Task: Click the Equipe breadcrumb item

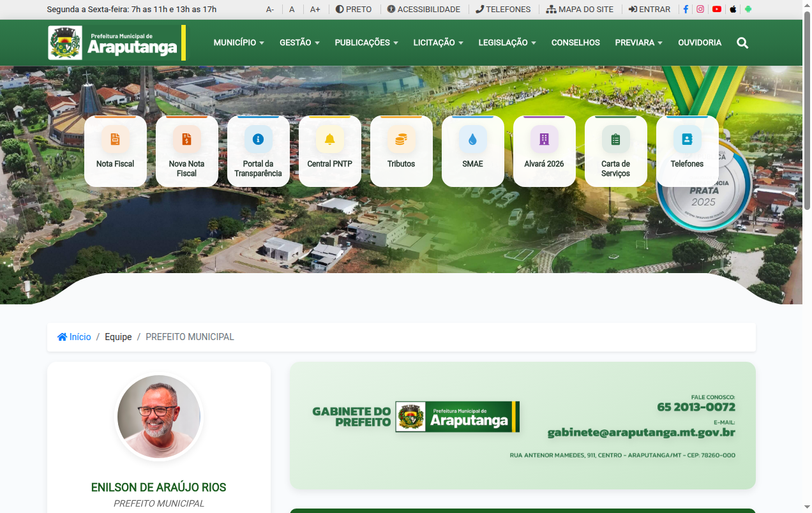Action: click(118, 337)
